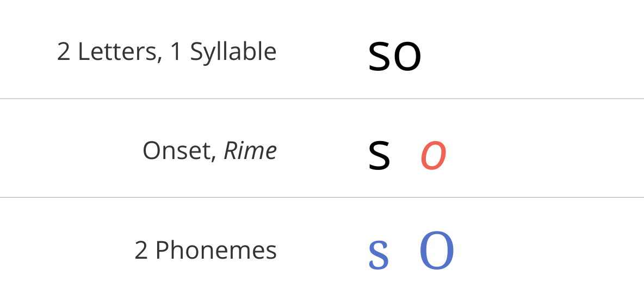Click the digit "1" before "Syllable"

(176, 52)
